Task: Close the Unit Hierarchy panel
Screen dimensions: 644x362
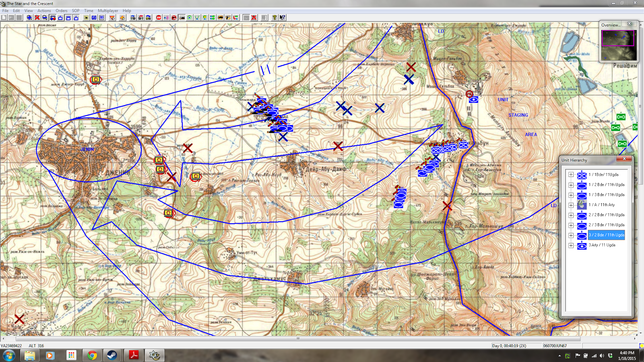Action: (x=624, y=159)
